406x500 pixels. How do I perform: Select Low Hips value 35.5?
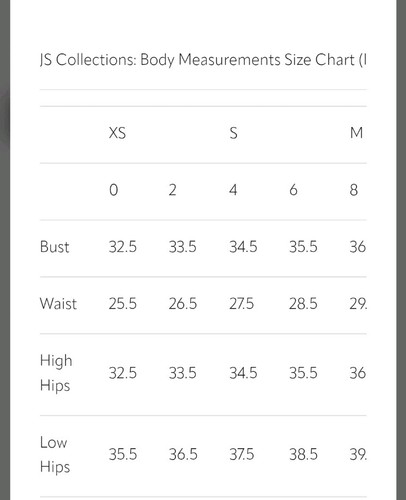click(123, 454)
